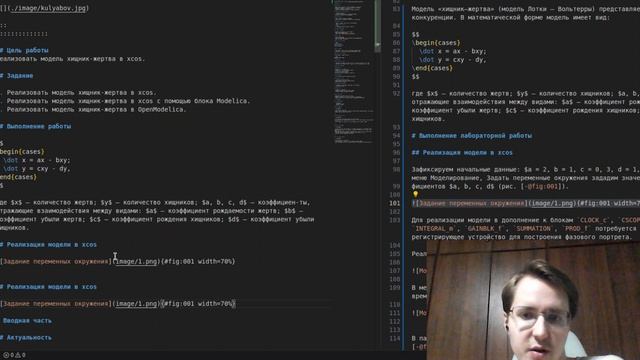
Task: Click the "[-@fig:001]" reference on right line 99
Action: pyautogui.click(x=542, y=186)
